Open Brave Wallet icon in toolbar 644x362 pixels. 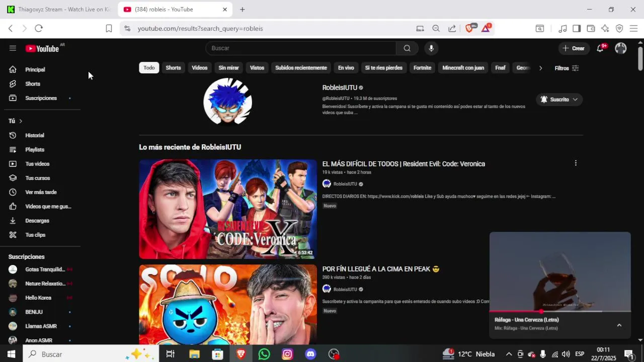[591, 29]
